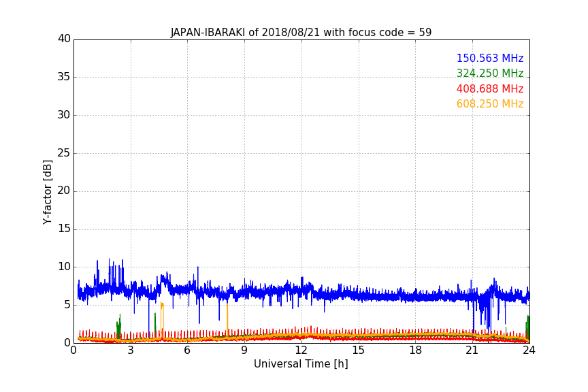The width and height of the screenshot is (588, 392).
Task: Click the y-axis tick label '30'
Action: [x=64, y=115]
